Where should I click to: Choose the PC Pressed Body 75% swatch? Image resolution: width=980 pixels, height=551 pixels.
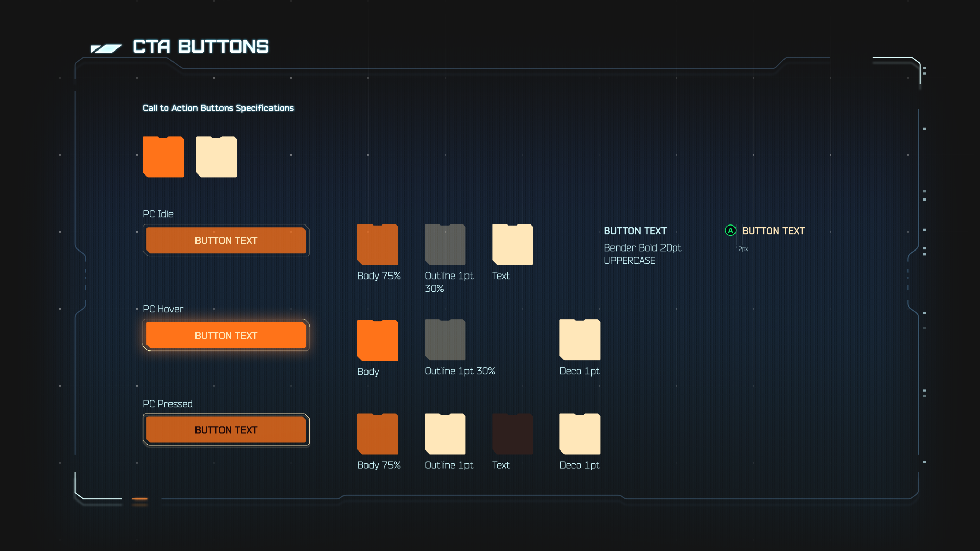pos(378,434)
